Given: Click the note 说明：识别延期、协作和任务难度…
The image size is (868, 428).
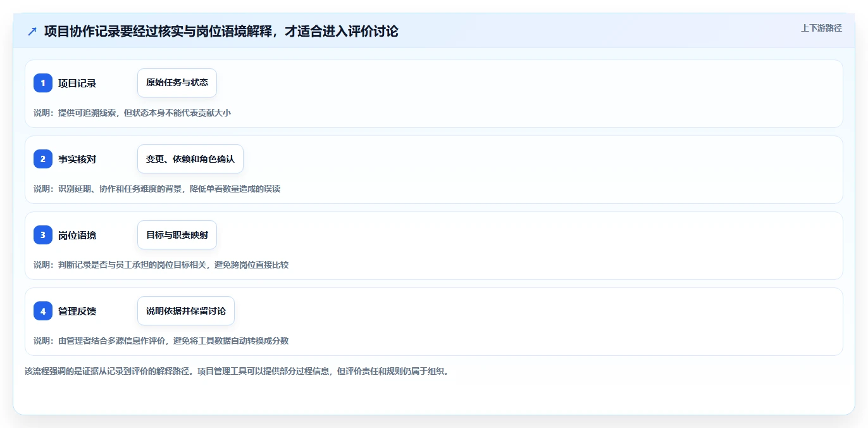Looking at the screenshot, I should click(x=157, y=189).
